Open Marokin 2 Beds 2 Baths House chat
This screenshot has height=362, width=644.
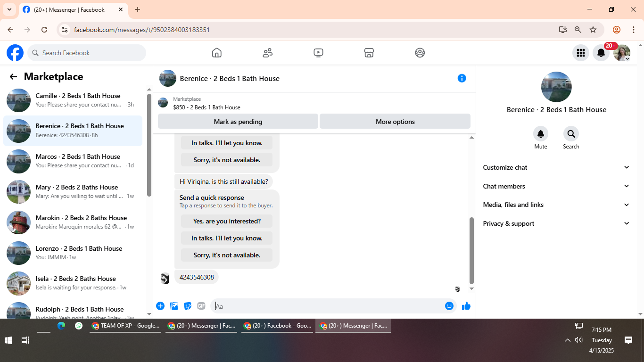73,222
